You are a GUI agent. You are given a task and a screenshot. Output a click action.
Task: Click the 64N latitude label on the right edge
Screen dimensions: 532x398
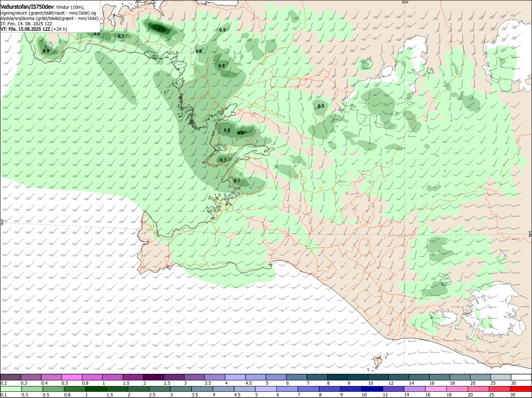530,234
